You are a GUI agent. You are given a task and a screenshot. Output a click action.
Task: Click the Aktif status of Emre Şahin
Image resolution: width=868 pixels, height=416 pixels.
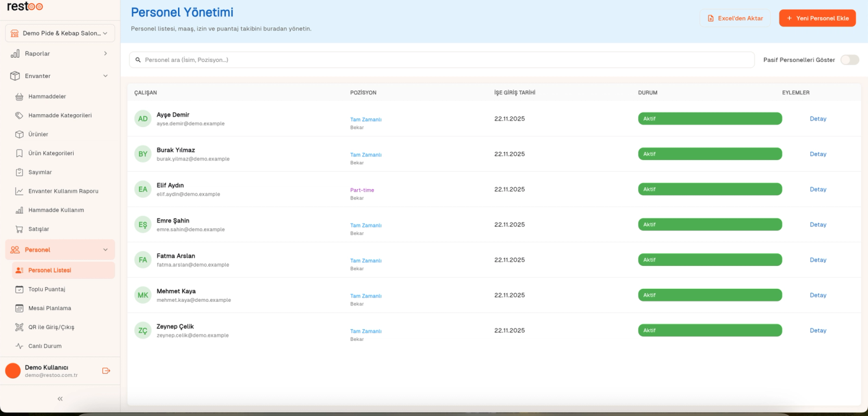pos(710,225)
